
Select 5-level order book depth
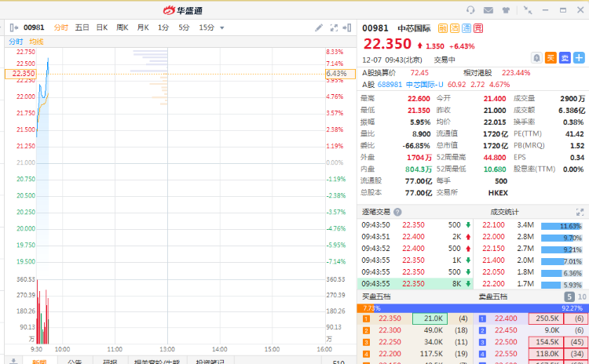569,297
